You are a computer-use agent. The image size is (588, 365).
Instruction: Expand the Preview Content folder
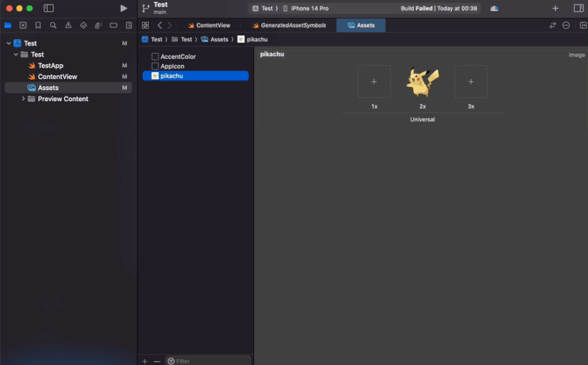pos(24,99)
